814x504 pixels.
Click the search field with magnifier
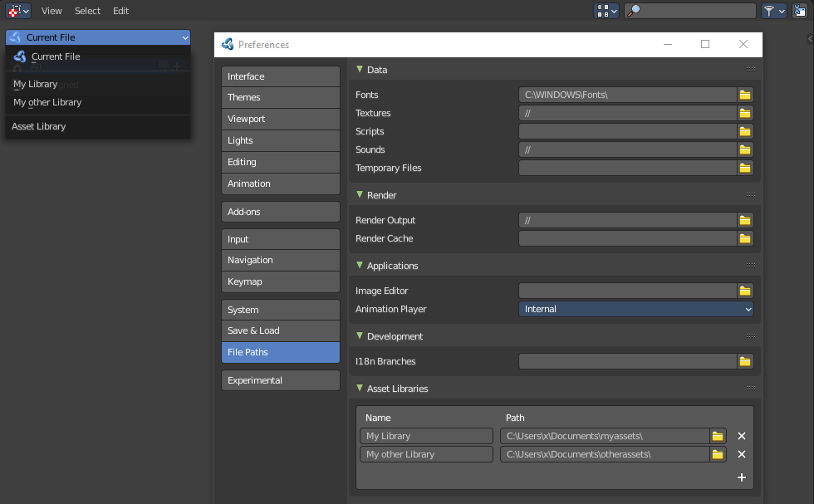tap(690, 11)
